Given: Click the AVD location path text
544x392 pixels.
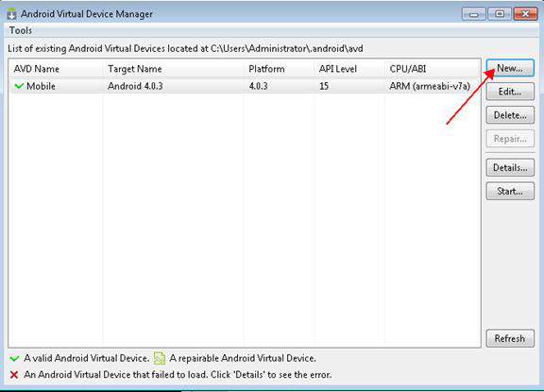Looking at the screenshot, I should tap(286, 48).
